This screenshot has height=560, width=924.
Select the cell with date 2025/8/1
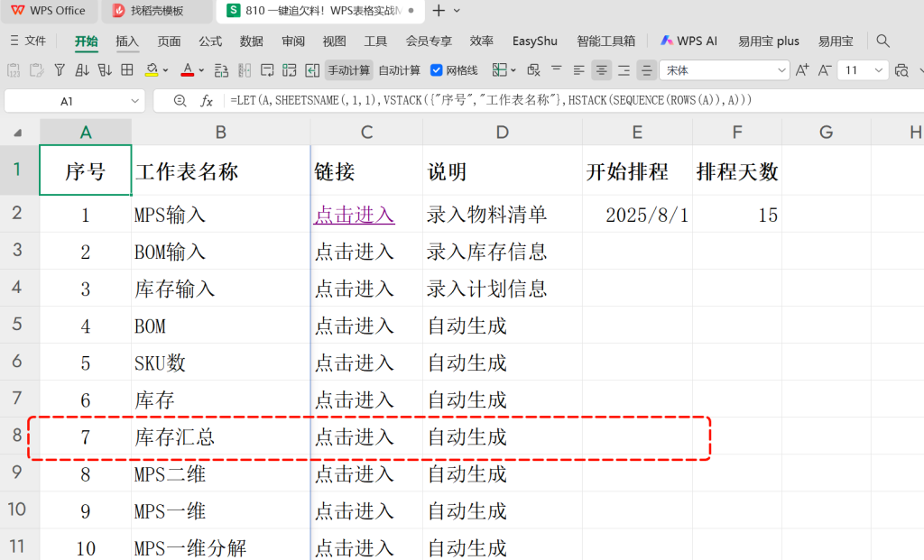click(637, 215)
